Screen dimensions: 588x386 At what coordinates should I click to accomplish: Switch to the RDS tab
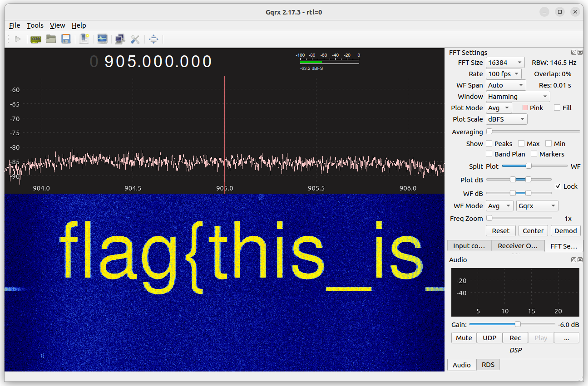coord(488,364)
